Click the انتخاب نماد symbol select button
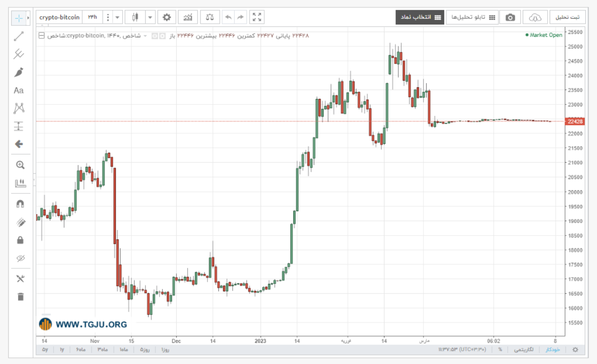The image size is (597, 364). point(420,17)
